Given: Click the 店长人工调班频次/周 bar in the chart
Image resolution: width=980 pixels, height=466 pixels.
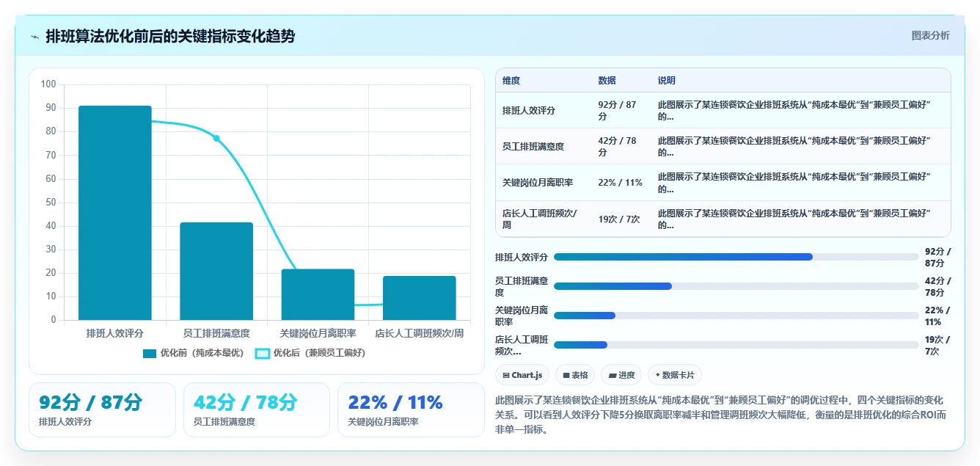Looking at the screenshot, I should [420, 298].
